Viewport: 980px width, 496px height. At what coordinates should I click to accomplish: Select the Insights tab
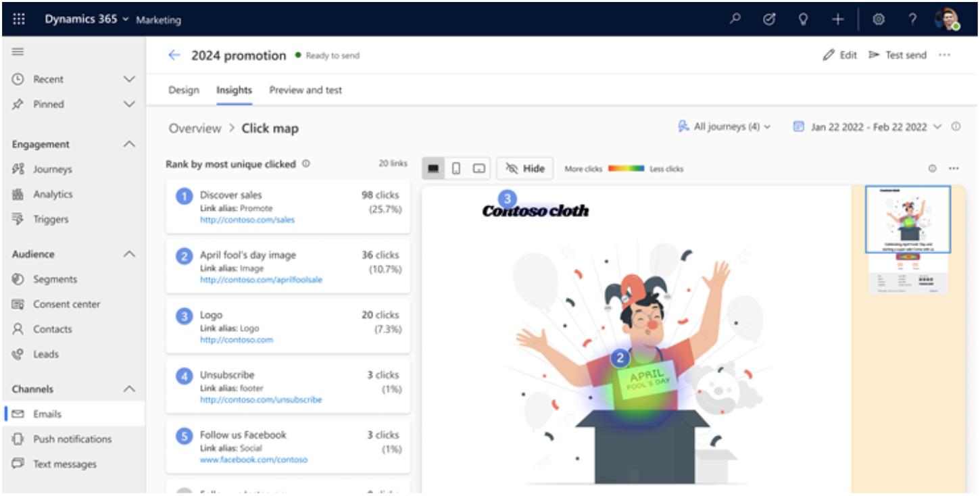pyautogui.click(x=234, y=90)
